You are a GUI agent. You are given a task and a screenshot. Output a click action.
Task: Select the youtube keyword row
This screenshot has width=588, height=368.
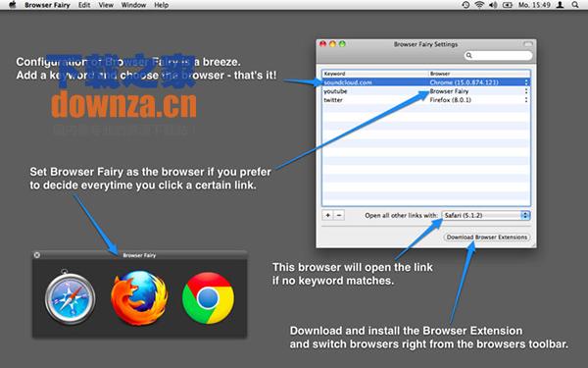pos(426,91)
